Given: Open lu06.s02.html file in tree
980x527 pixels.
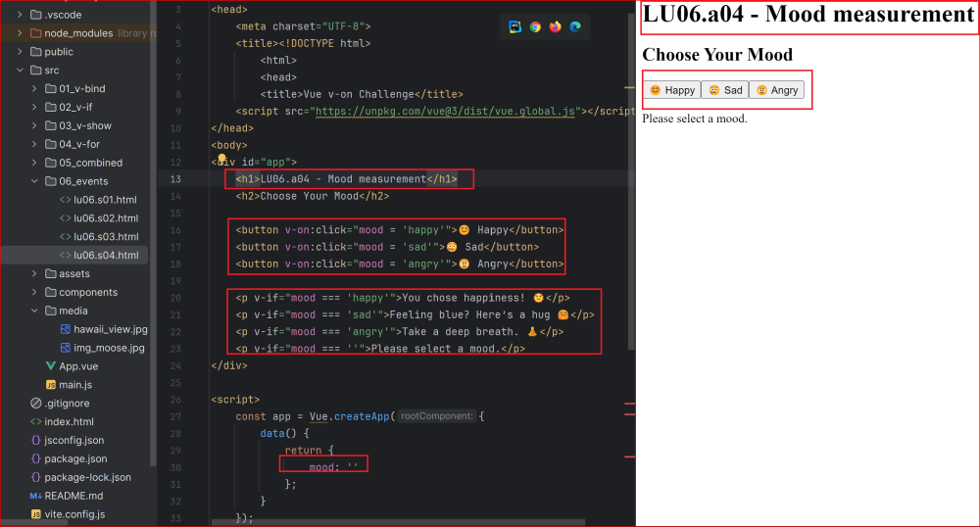Looking at the screenshot, I should point(105,217).
